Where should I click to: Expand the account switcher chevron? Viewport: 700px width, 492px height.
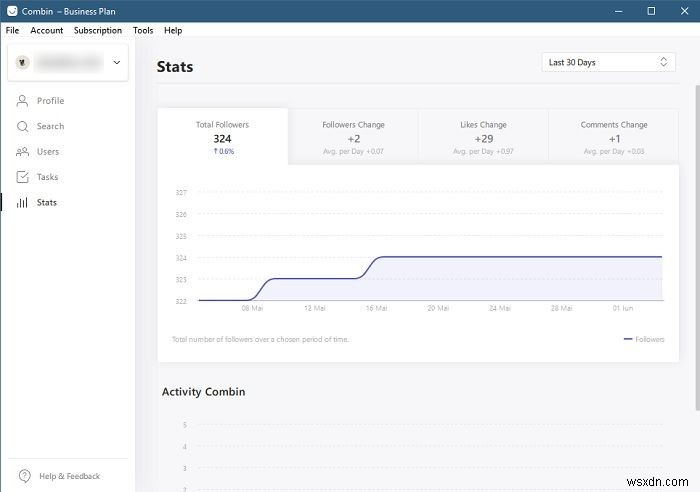(x=116, y=62)
